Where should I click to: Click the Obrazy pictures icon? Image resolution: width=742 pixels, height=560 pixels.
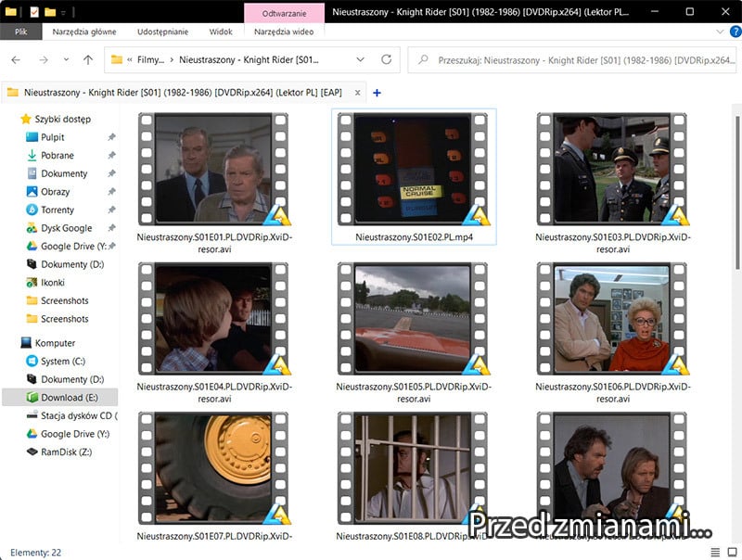[32, 192]
